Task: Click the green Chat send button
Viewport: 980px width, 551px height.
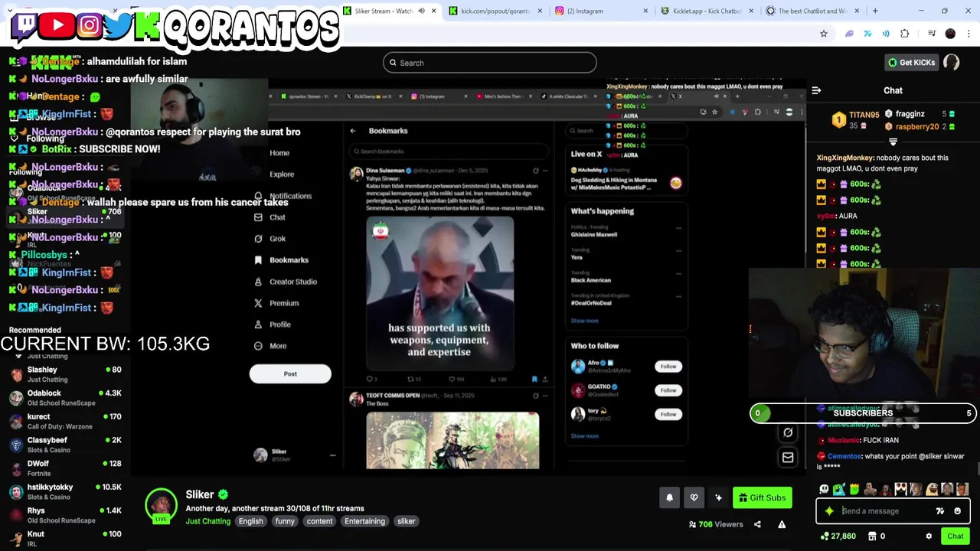Action: pos(955,536)
